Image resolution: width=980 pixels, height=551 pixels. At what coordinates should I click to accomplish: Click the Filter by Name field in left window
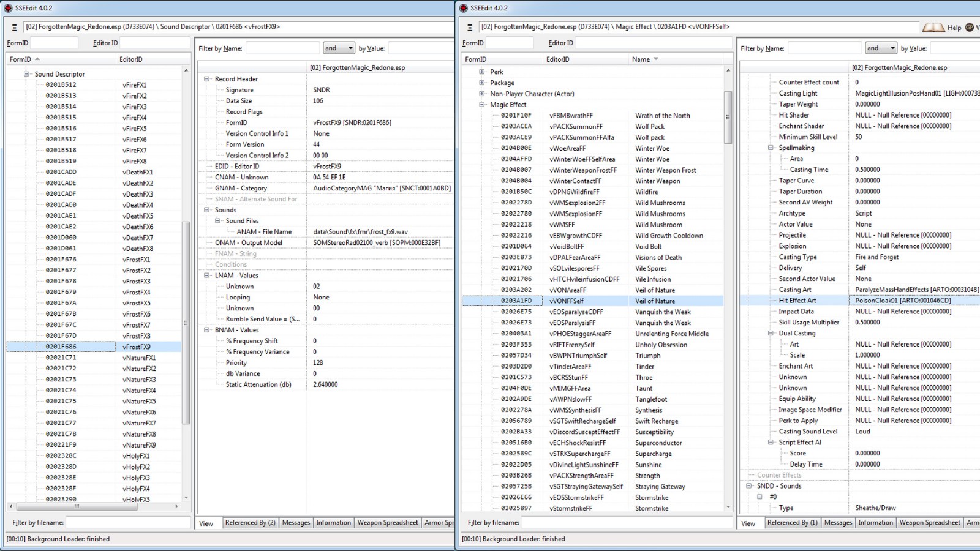click(282, 48)
